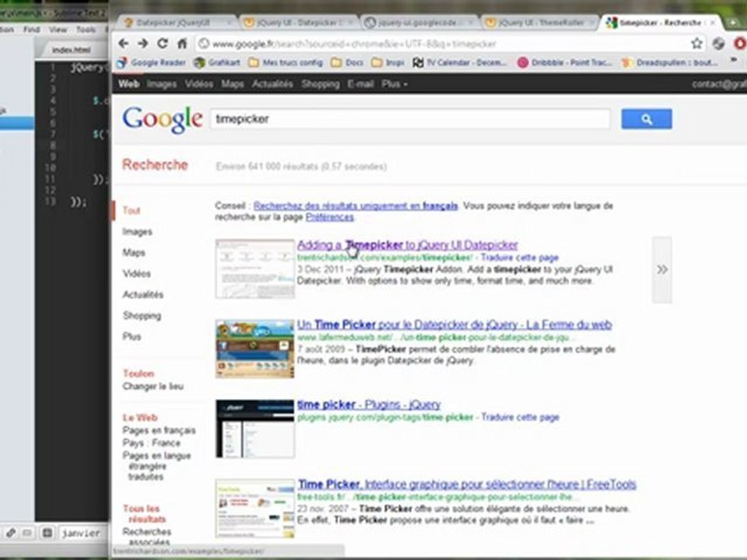This screenshot has height=560, width=747.
Task: Open Find menu in Sublime Text
Action: [x=31, y=30]
